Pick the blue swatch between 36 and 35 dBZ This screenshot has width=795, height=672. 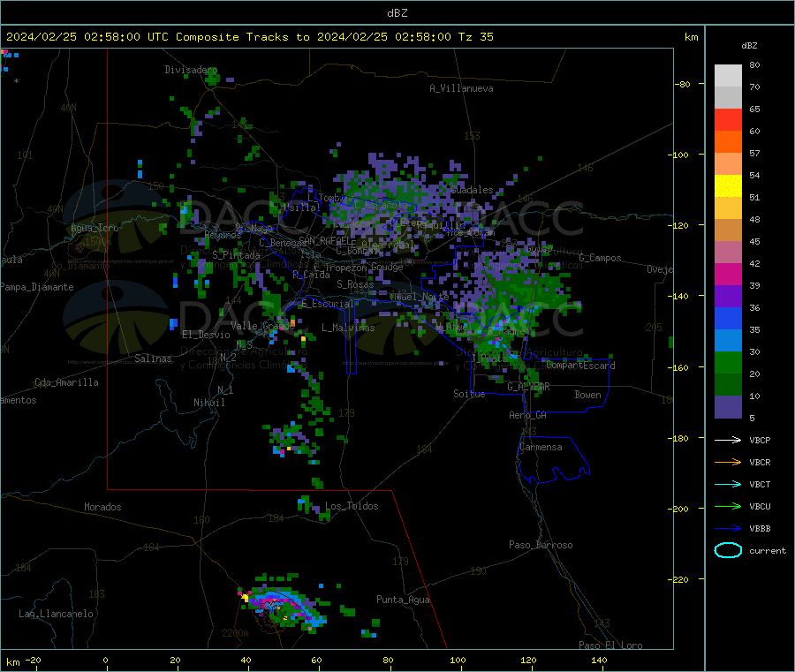(728, 318)
